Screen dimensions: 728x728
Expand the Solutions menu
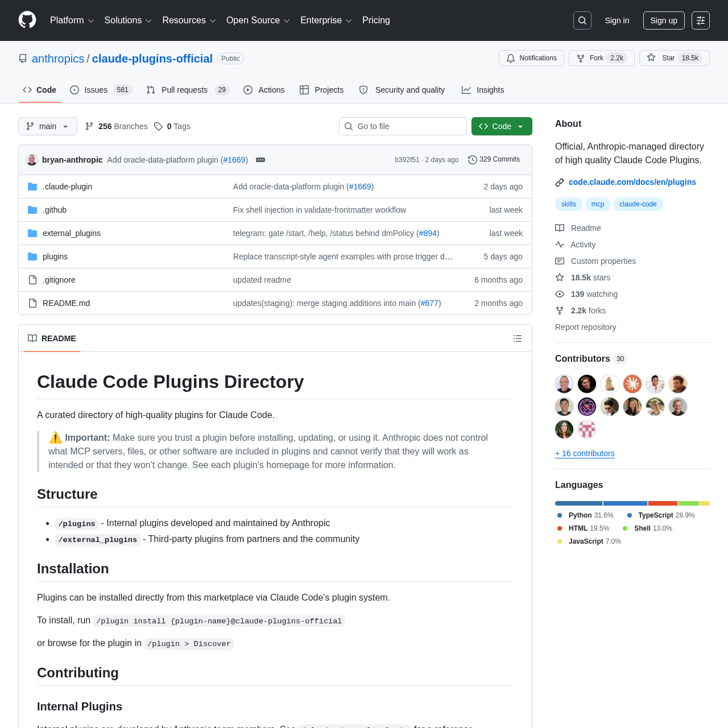pos(128,20)
